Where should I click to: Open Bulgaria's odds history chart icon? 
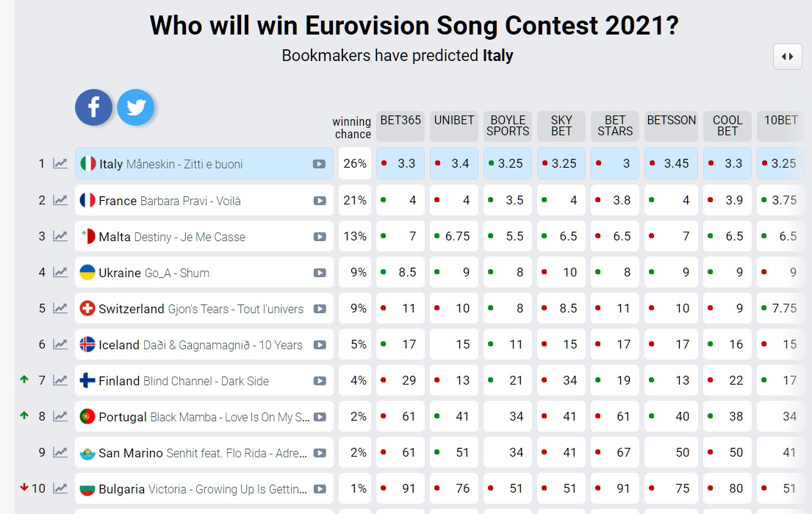click(x=60, y=488)
